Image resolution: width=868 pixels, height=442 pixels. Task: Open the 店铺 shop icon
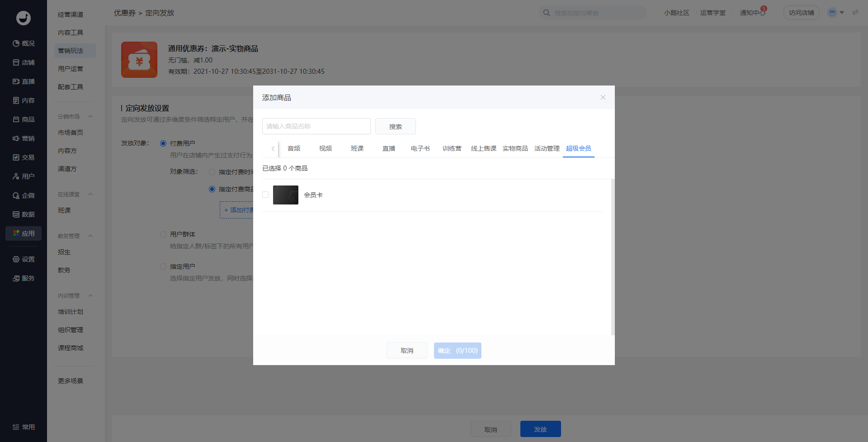[16, 62]
